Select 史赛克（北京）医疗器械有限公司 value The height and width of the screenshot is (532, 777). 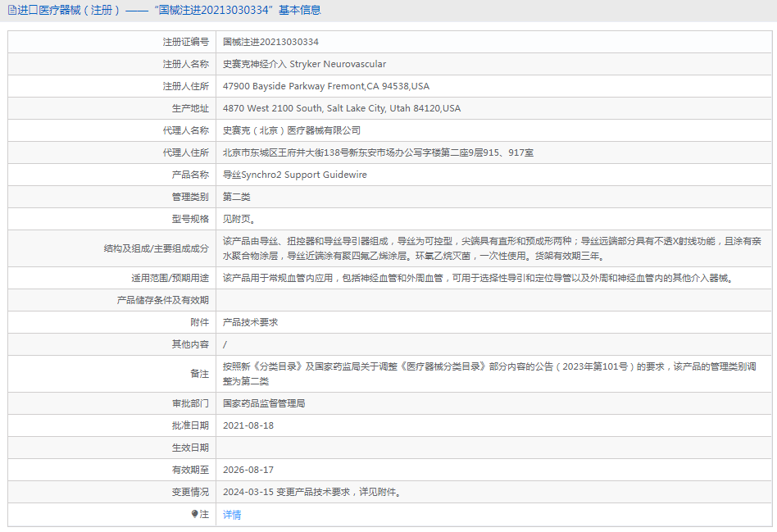[x=292, y=130]
